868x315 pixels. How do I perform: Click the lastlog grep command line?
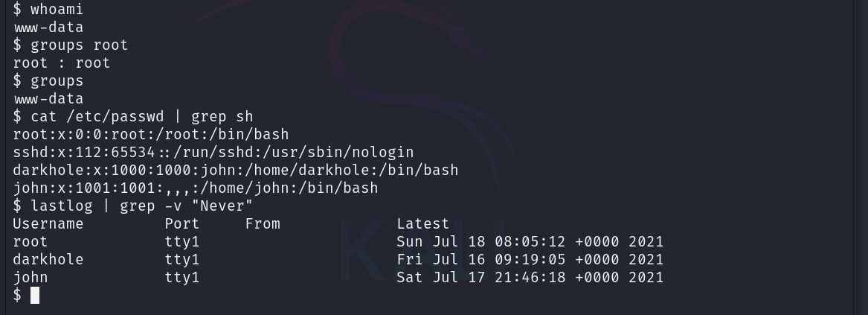pyautogui.click(x=141, y=206)
